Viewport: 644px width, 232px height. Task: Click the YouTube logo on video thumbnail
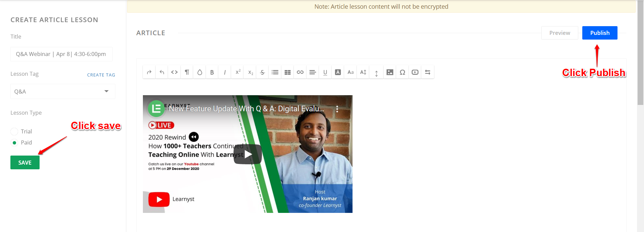click(159, 199)
